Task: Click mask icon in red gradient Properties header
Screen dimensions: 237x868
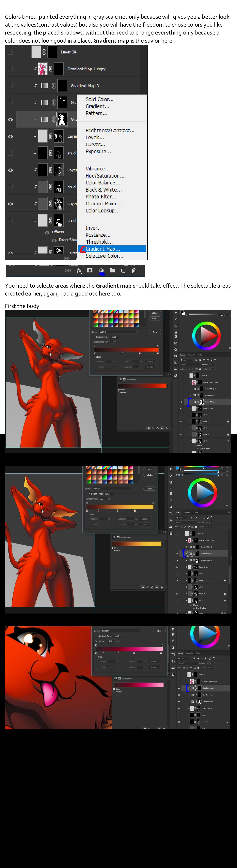Action: coord(124,379)
